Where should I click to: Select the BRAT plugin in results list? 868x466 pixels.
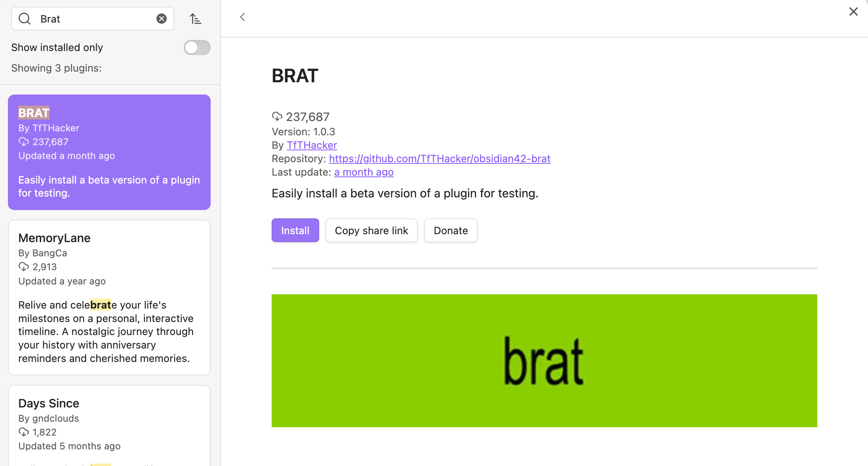click(110, 152)
